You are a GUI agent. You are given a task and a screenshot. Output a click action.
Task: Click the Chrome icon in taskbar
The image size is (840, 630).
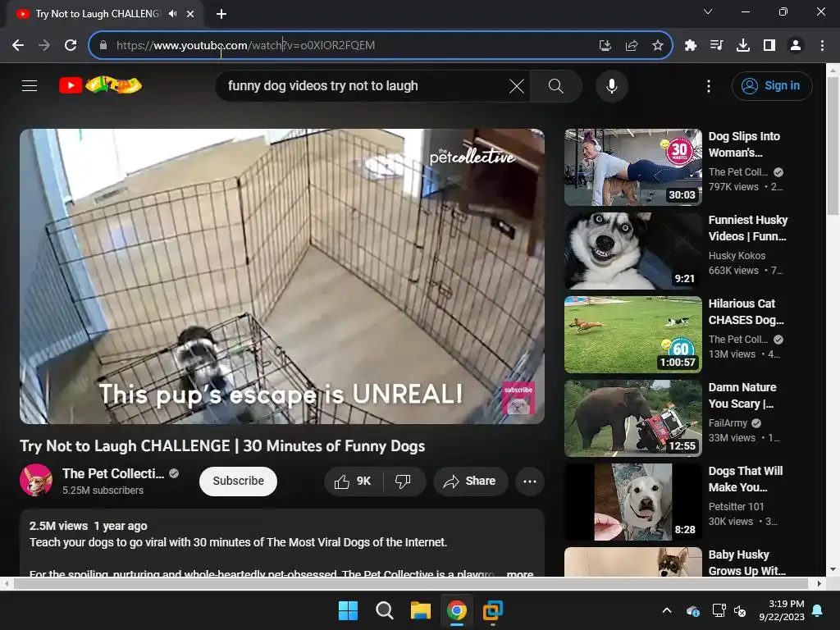point(456,610)
